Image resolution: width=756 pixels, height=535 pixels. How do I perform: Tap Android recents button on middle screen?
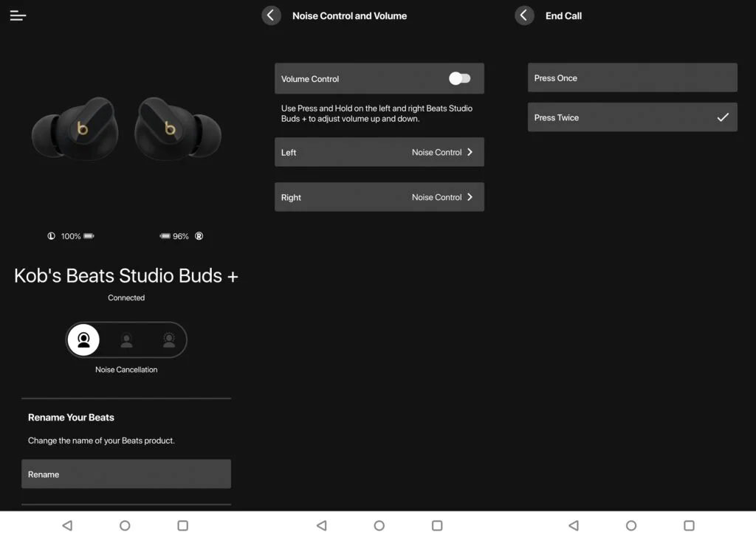[x=437, y=525]
